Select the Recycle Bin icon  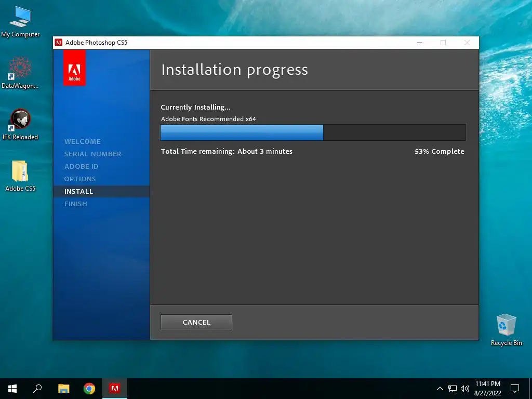tap(506, 330)
